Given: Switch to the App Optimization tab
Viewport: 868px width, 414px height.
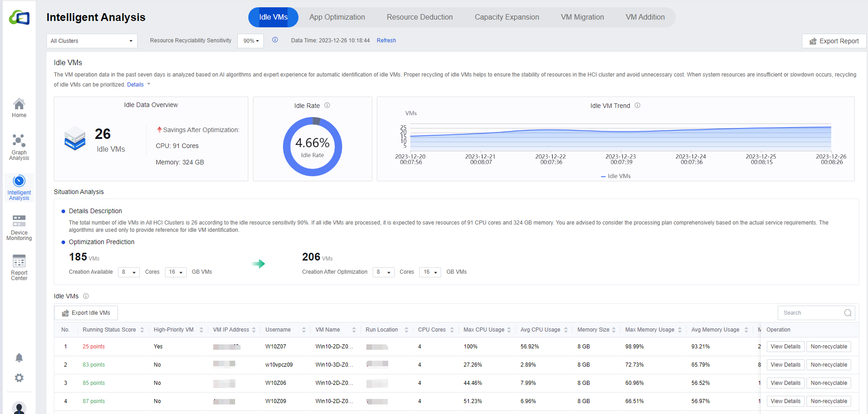Looking at the screenshot, I should pos(337,17).
